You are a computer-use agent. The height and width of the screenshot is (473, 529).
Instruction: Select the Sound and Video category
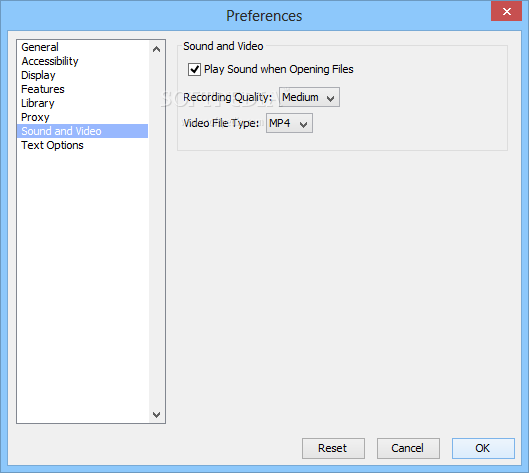(x=82, y=131)
